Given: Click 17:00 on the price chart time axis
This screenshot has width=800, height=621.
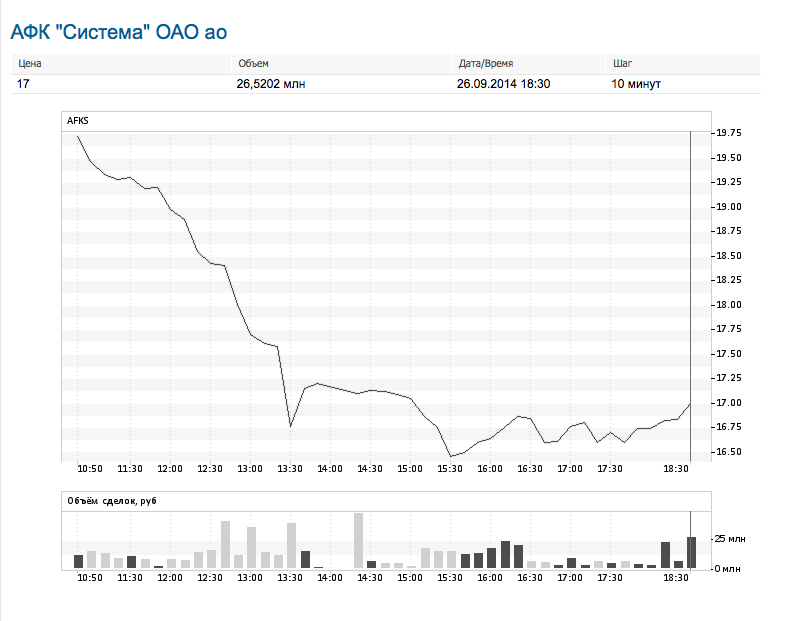Looking at the screenshot, I should tap(570, 468).
